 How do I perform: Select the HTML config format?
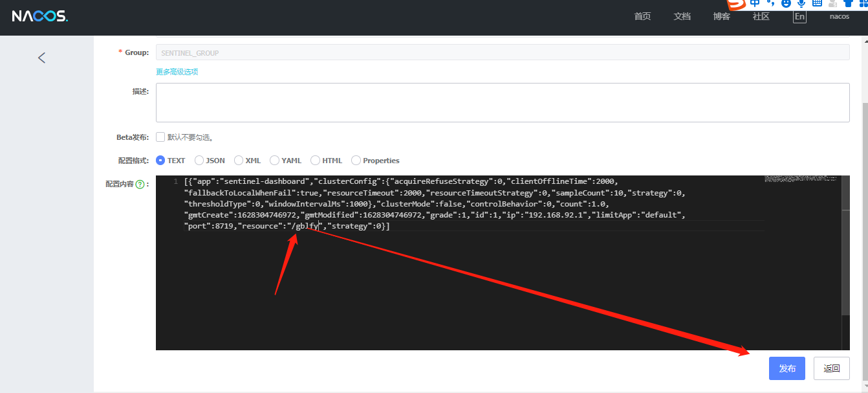pyautogui.click(x=316, y=161)
